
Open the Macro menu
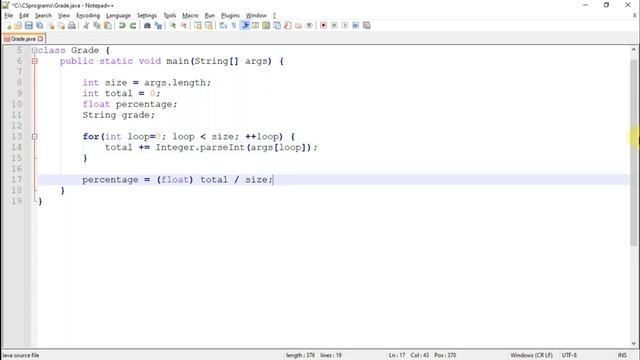coord(190,16)
